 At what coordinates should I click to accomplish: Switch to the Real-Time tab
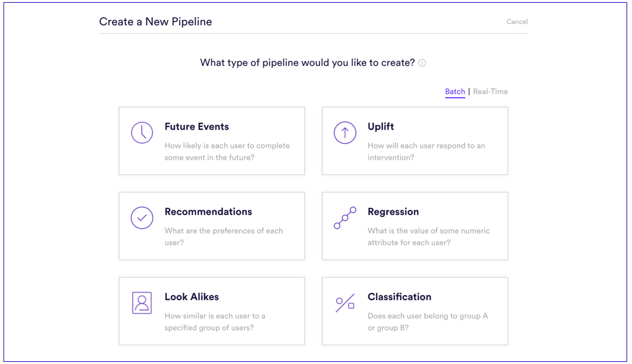pyautogui.click(x=490, y=92)
